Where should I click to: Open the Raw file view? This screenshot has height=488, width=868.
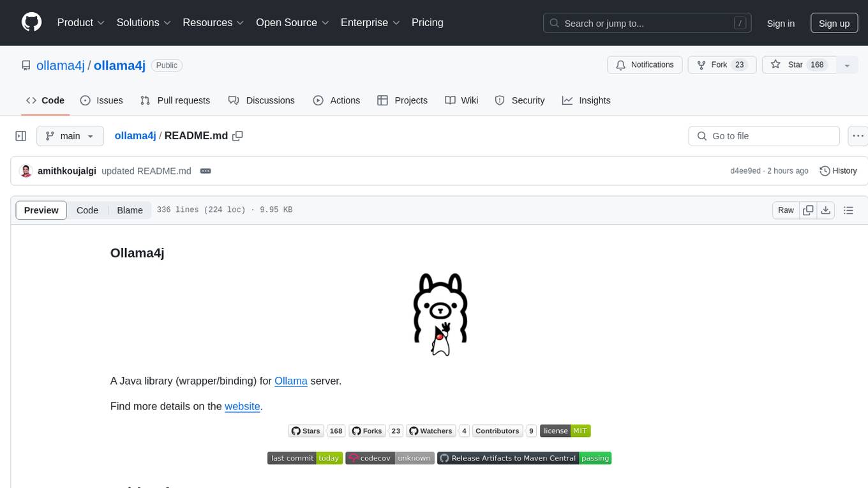tap(786, 210)
